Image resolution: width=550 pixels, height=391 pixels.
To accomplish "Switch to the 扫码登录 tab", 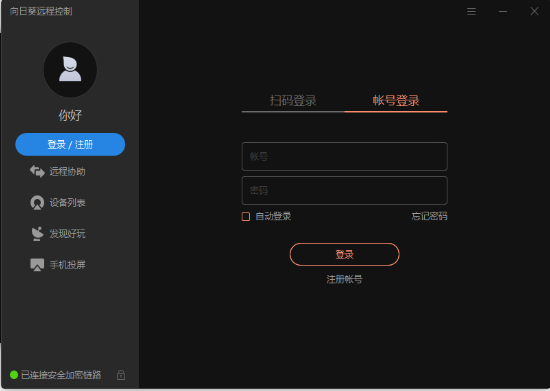I will pyautogui.click(x=293, y=101).
